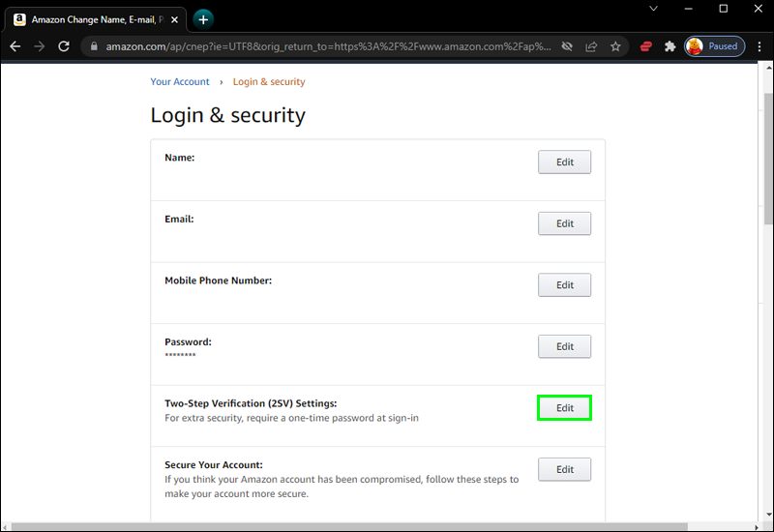Click Edit for Password
This screenshot has height=532, width=774.
pyautogui.click(x=564, y=346)
